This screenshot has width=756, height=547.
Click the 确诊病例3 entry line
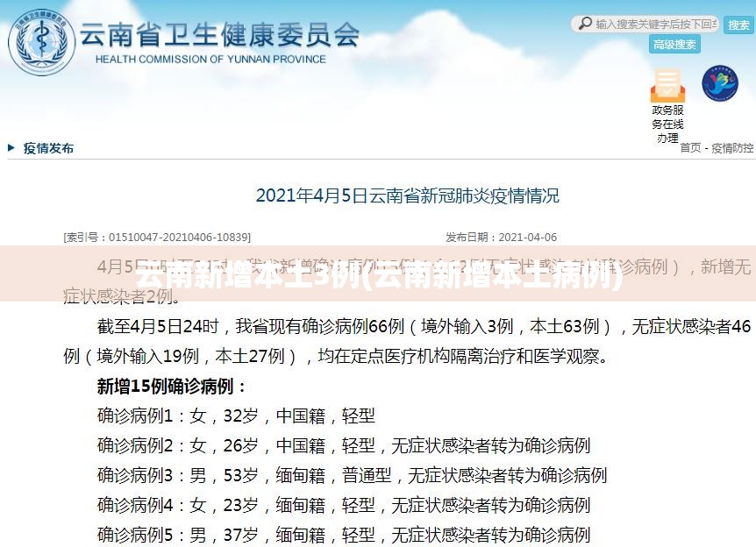click(x=352, y=475)
